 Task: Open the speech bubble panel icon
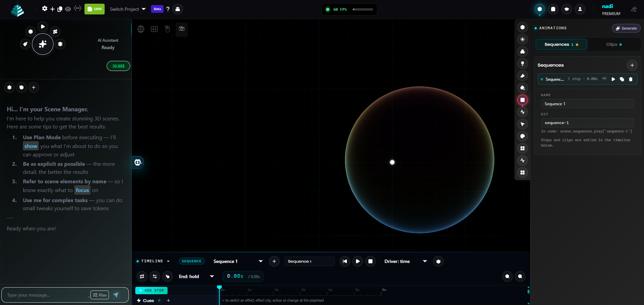coord(523,136)
